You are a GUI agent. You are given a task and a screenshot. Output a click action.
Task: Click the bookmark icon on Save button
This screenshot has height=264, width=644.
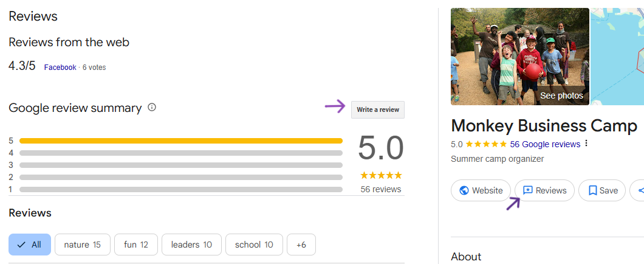click(x=593, y=190)
